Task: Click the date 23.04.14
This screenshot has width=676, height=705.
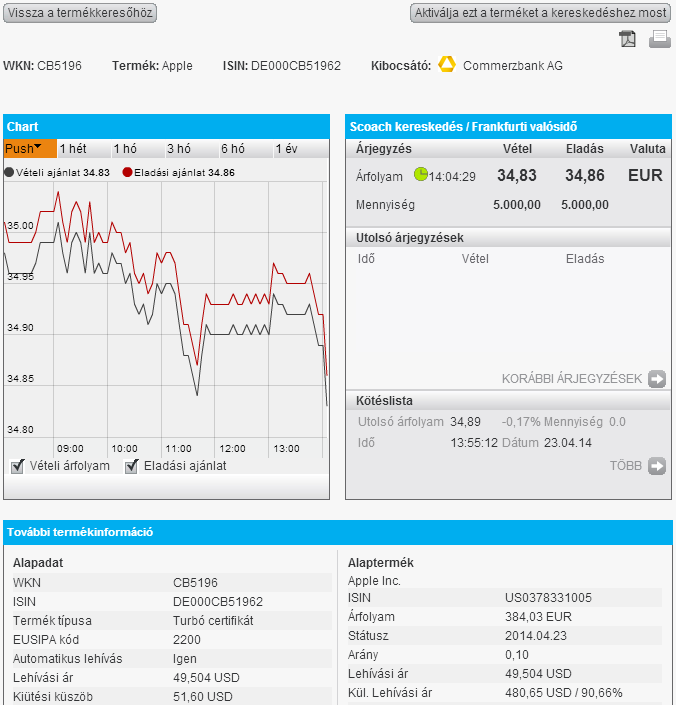Action: 568,443
